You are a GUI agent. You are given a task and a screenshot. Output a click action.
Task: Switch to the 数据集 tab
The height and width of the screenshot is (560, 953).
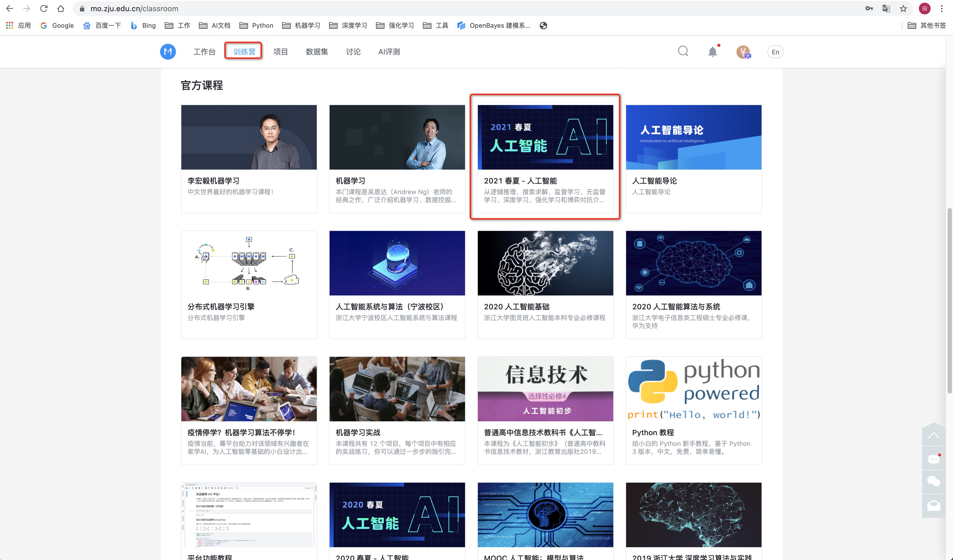click(x=317, y=52)
